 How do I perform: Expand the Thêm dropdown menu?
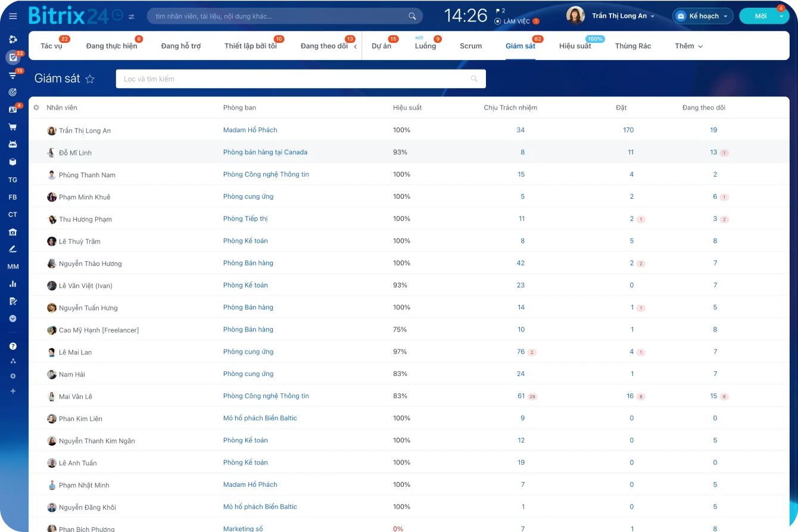click(x=688, y=46)
